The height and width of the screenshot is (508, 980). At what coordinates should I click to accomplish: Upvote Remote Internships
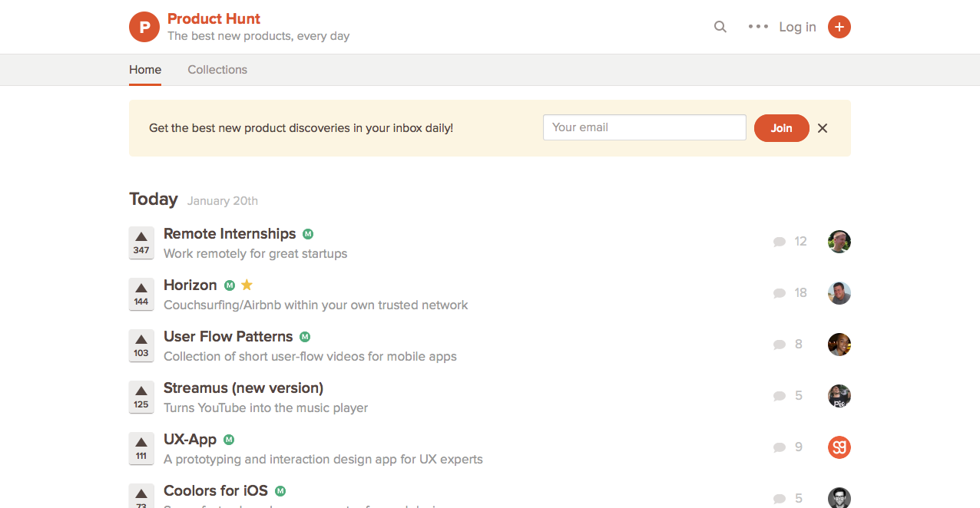(x=141, y=242)
